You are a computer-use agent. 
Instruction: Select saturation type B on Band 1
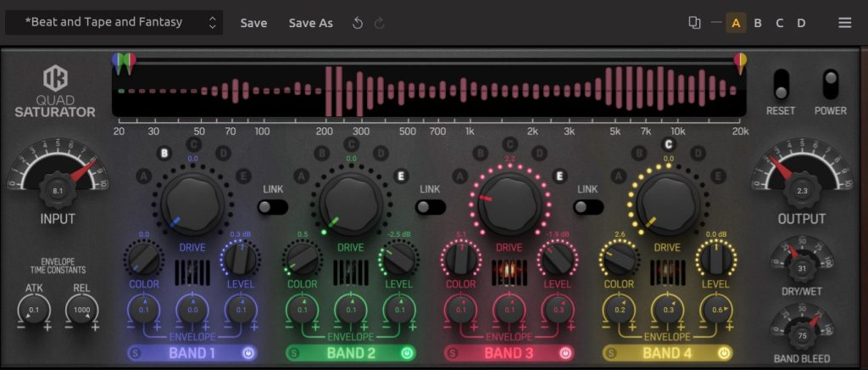click(164, 154)
